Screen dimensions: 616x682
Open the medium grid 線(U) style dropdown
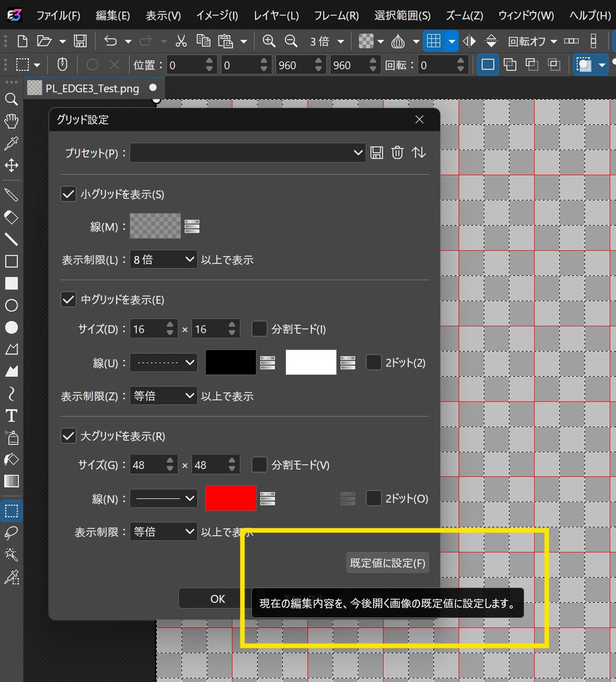pos(164,363)
